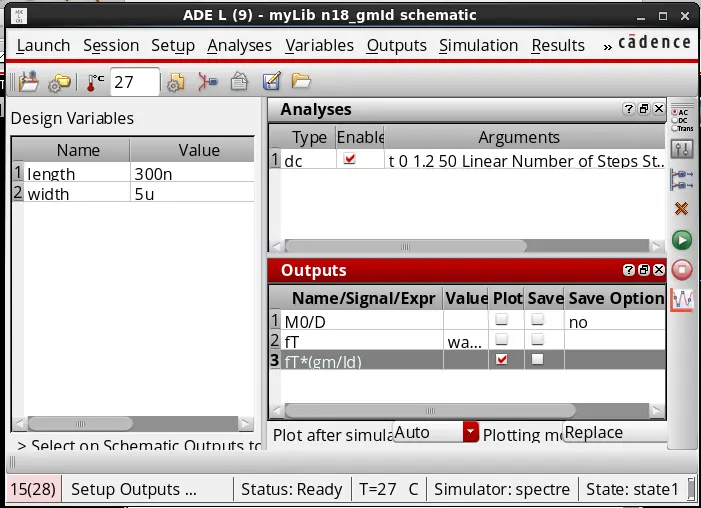Screen dimensions: 701x508
Task: Click the green Netlist and Run icon
Action: 682,241
